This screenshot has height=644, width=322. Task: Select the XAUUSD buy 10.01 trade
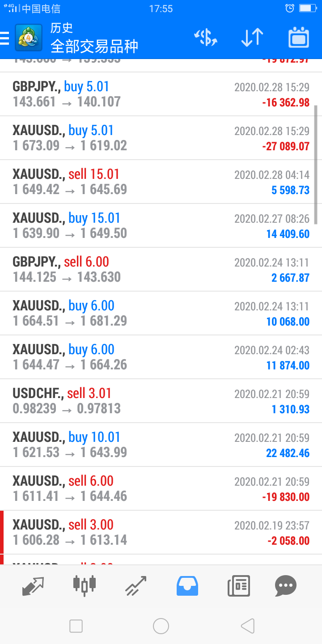tap(161, 445)
